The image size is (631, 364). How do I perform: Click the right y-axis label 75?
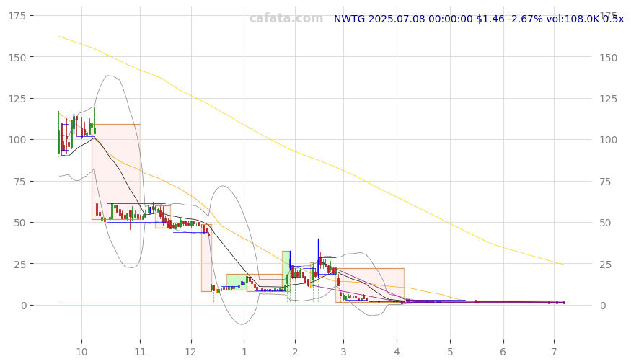[x=605, y=182]
